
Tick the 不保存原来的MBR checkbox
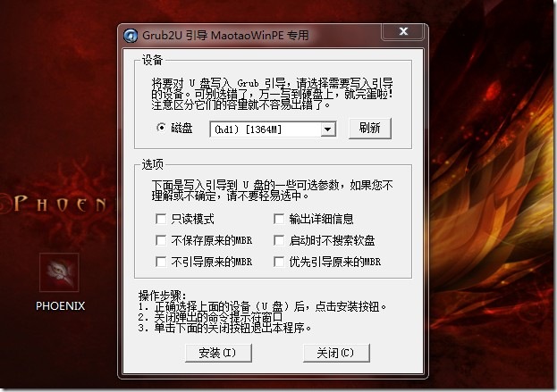161,240
